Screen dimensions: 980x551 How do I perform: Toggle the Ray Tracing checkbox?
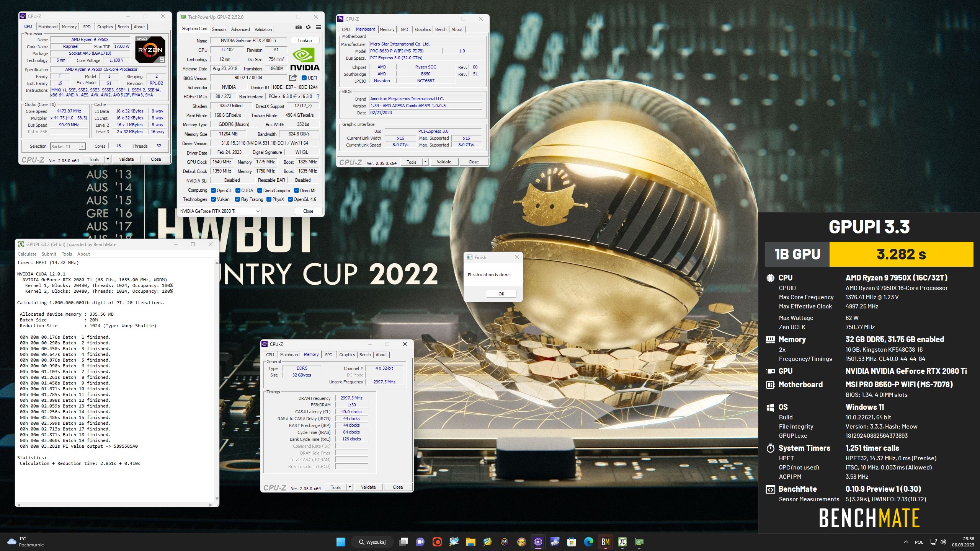(237, 199)
